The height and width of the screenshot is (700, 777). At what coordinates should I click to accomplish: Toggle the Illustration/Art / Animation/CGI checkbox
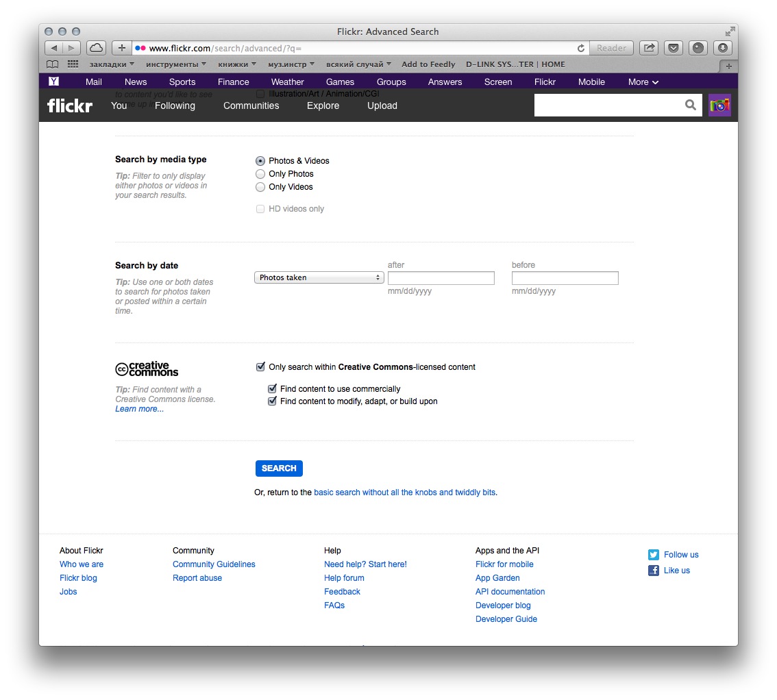click(260, 94)
